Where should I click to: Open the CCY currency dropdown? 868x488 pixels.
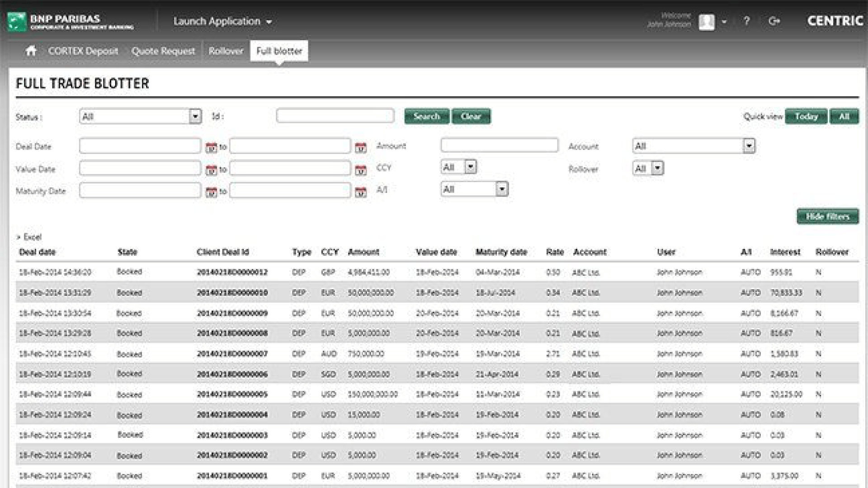(470, 167)
